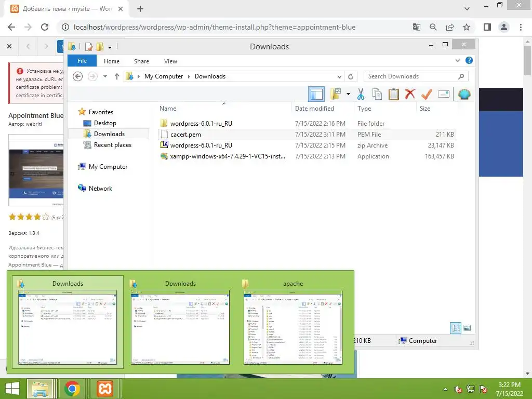
Task: Open dropdown arrow next to folder options icon
Action: [x=348, y=95]
